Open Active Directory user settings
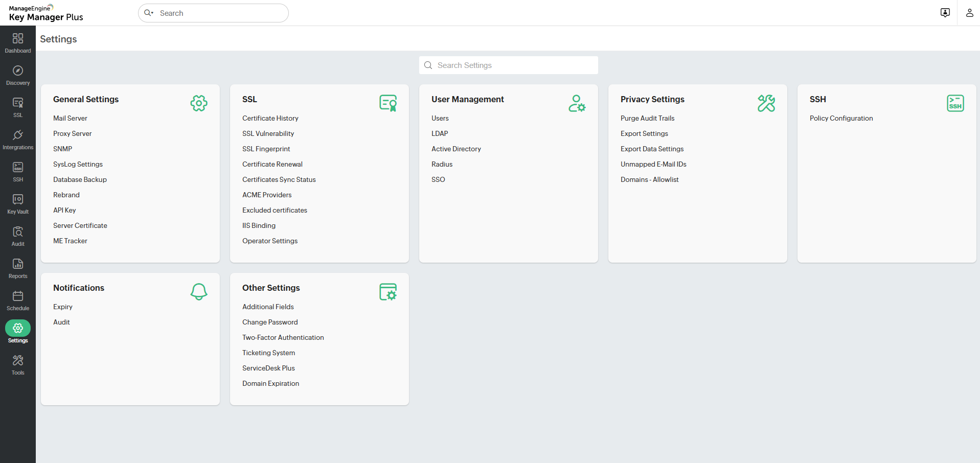The image size is (980, 463). [x=456, y=149]
